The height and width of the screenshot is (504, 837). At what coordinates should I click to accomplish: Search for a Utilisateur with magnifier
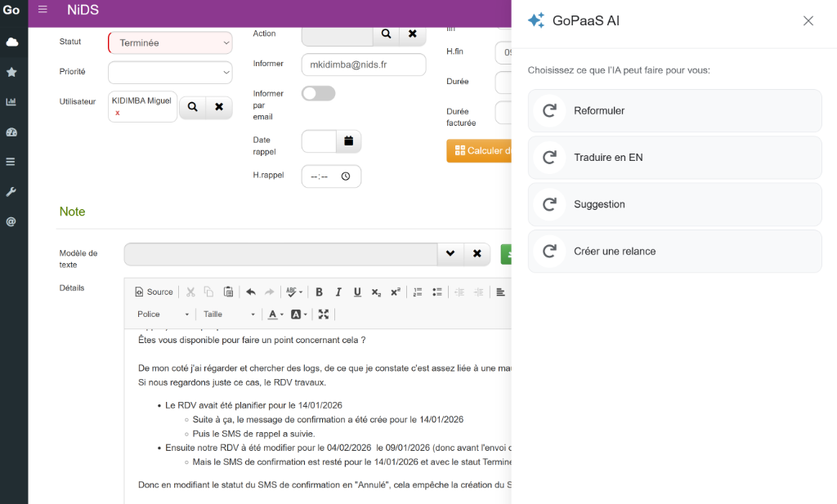coord(192,107)
